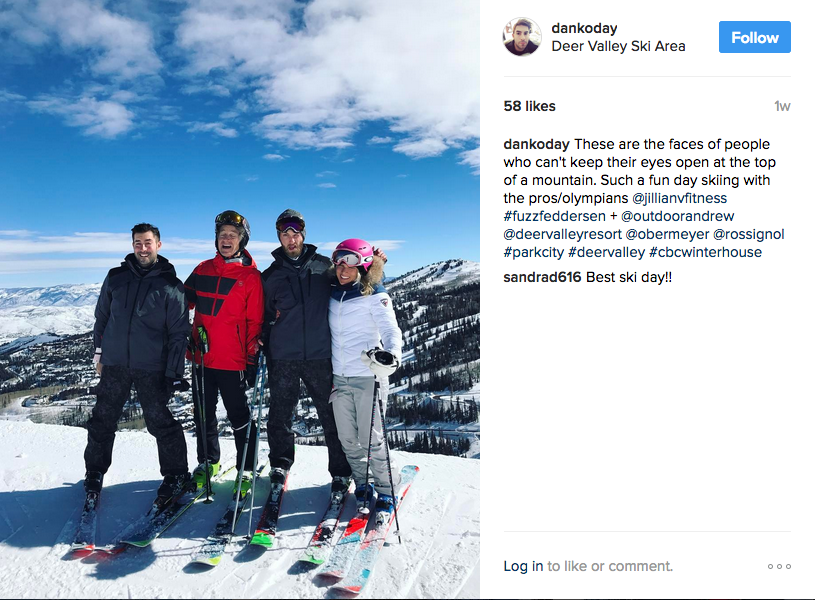The width and height of the screenshot is (815, 600).
Task: Click the dankoday profile avatar
Action: coord(522,37)
